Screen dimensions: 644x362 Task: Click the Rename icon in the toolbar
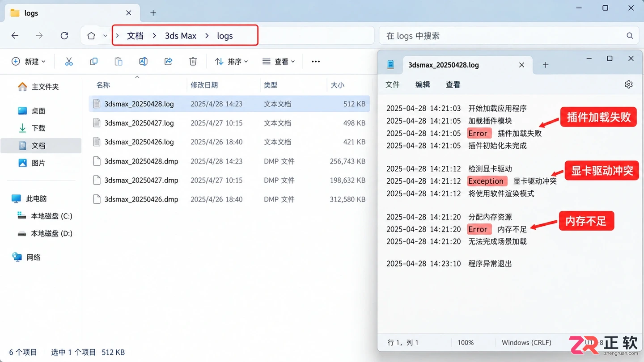(x=143, y=62)
